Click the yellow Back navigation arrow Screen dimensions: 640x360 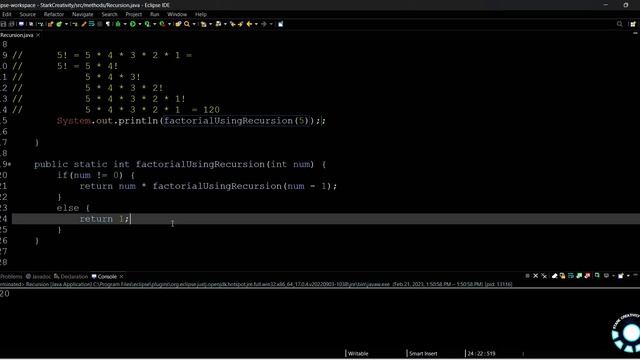(x=249, y=24)
